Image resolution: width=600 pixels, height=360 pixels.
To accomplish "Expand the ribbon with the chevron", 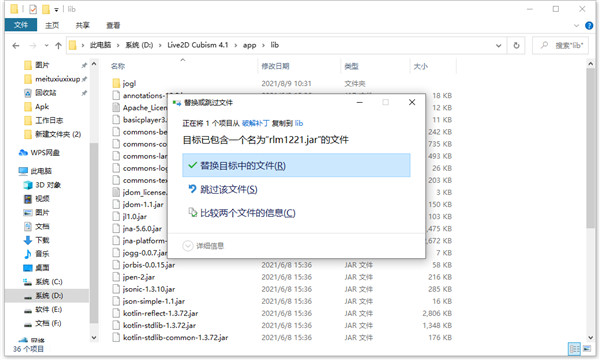I will 577,26.
